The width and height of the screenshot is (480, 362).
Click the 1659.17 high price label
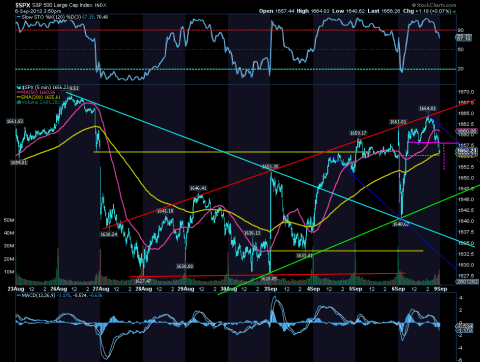358,133
